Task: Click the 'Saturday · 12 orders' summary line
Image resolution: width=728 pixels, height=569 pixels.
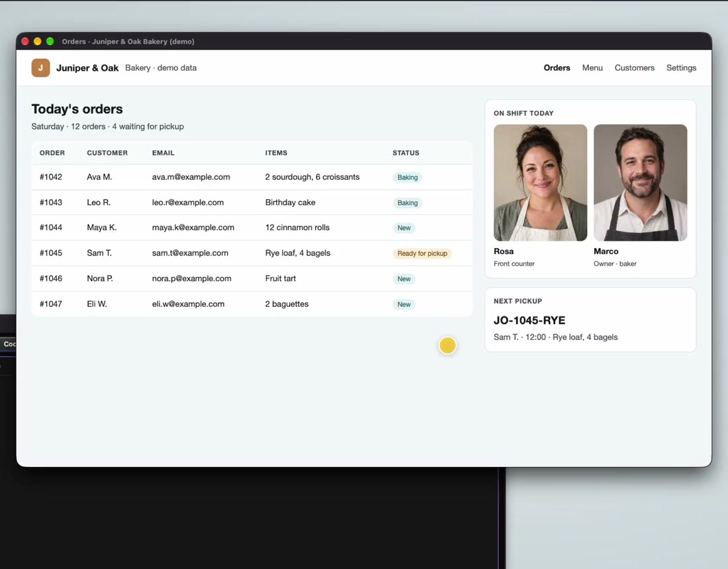Action: [108, 126]
